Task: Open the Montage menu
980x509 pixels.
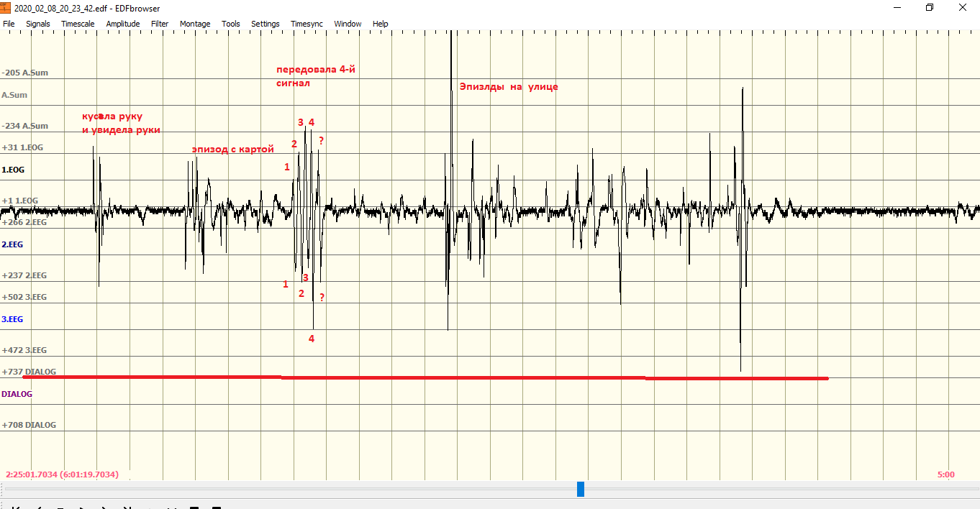Action: (x=195, y=24)
